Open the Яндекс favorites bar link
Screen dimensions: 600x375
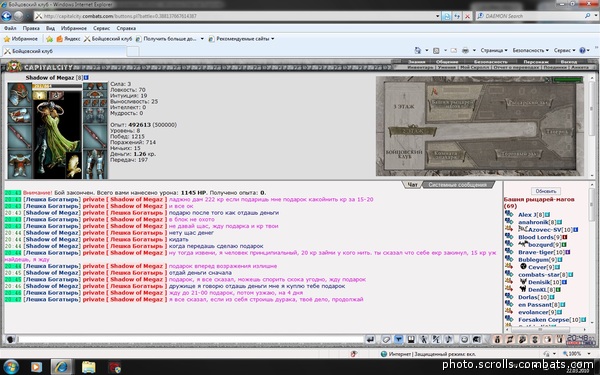68,39
